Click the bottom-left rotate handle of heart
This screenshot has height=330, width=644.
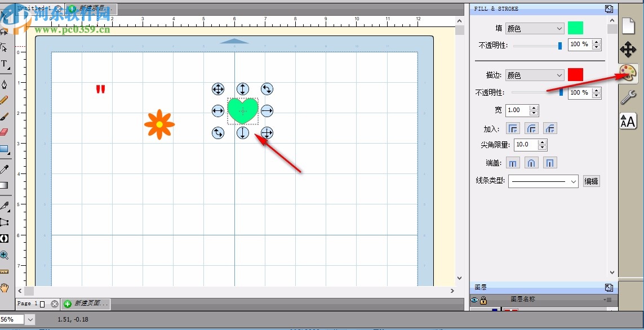(x=218, y=132)
